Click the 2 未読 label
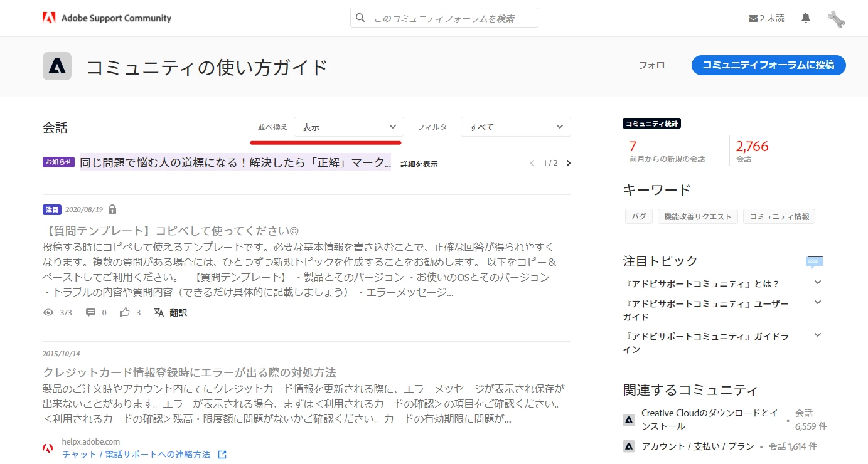Screen dimensions: 868x464 (772, 18)
